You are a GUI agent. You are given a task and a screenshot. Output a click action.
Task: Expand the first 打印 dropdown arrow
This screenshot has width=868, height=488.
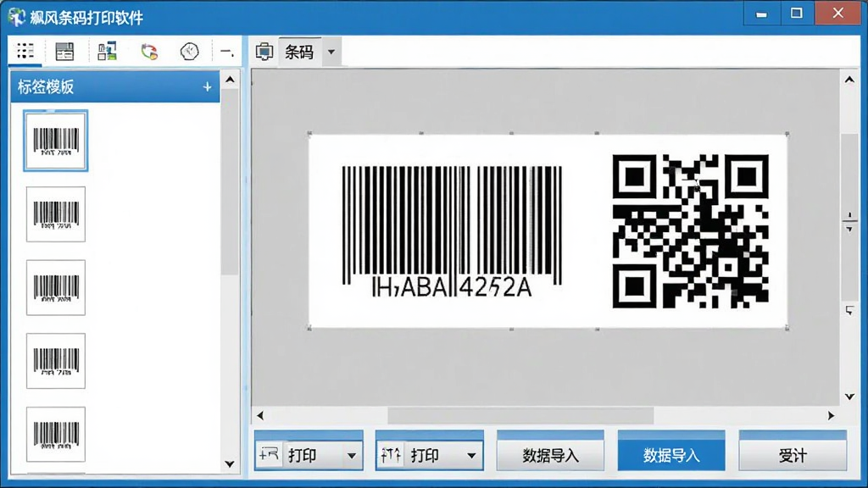coord(352,456)
